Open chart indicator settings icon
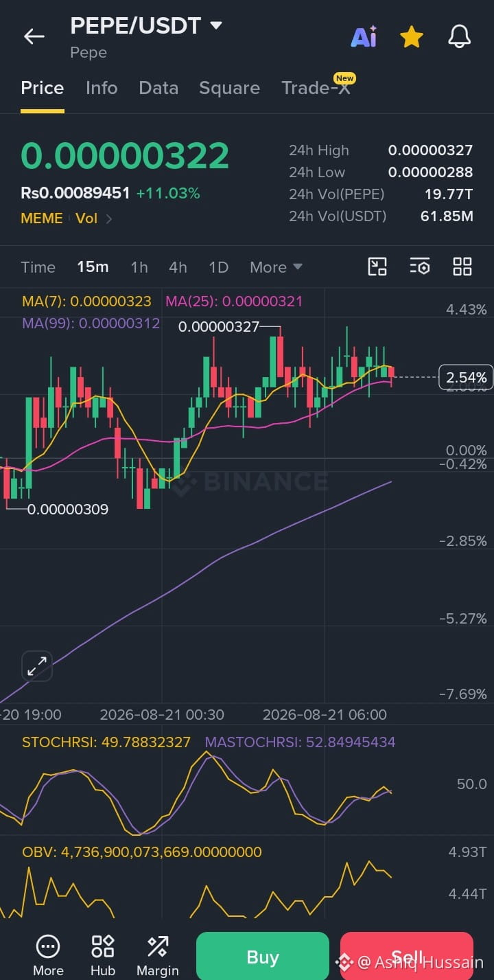 (420, 267)
